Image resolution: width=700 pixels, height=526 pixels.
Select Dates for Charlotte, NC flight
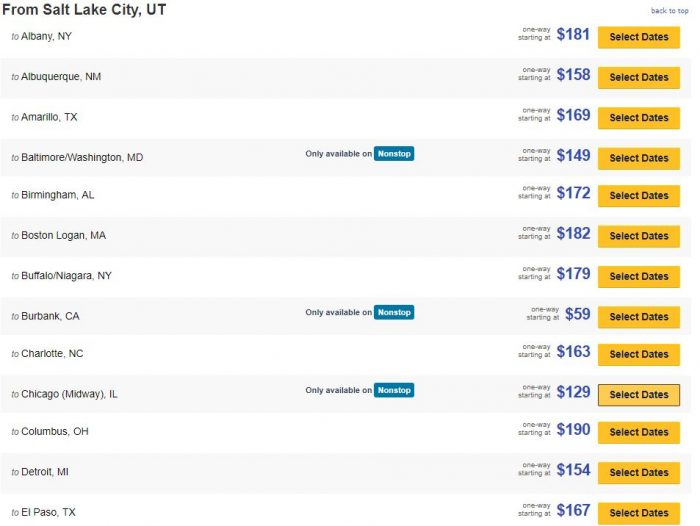click(638, 354)
